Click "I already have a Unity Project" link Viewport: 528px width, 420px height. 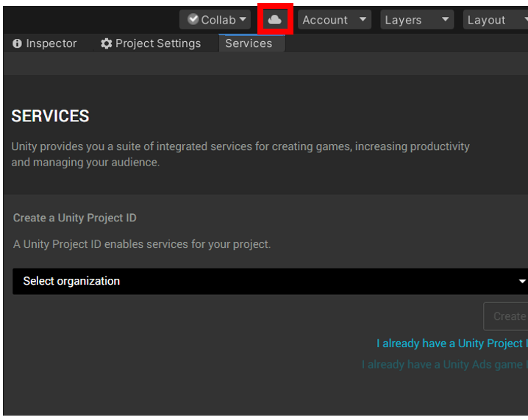[452, 344]
